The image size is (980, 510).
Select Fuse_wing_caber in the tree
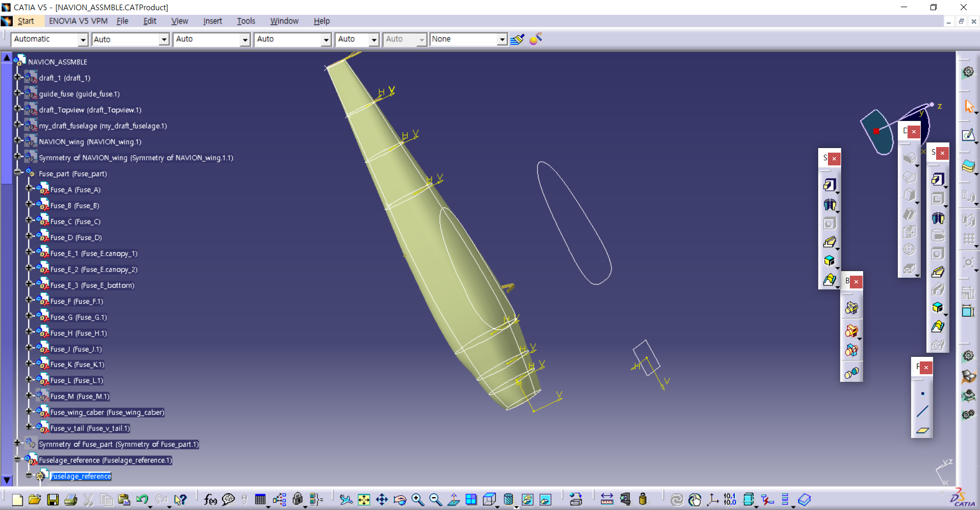107,412
